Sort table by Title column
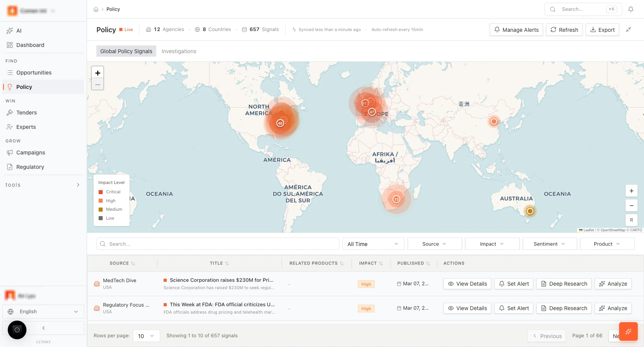This screenshot has width=644, height=347. pyautogui.click(x=219, y=263)
